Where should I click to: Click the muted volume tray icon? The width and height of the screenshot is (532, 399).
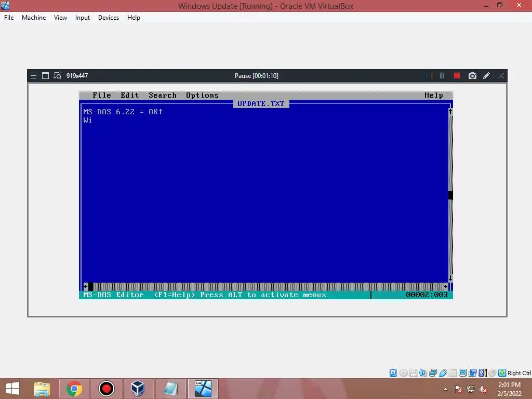pyautogui.click(x=483, y=389)
